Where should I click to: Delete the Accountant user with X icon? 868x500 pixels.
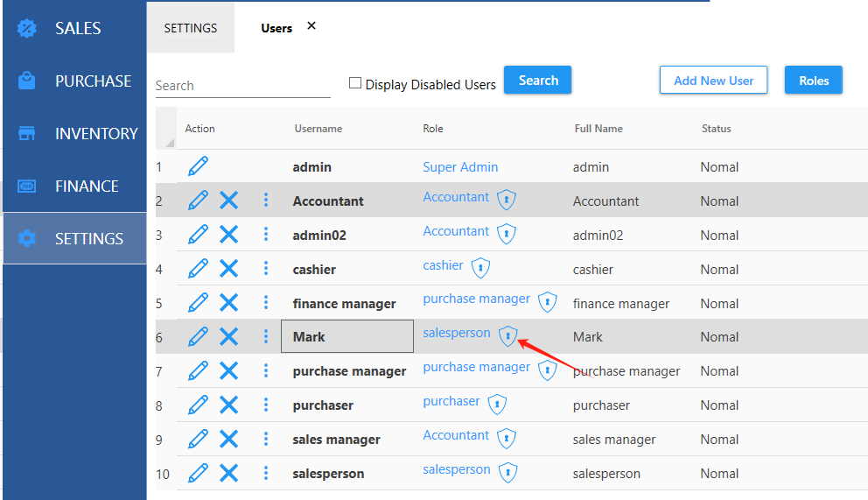coord(228,201)
